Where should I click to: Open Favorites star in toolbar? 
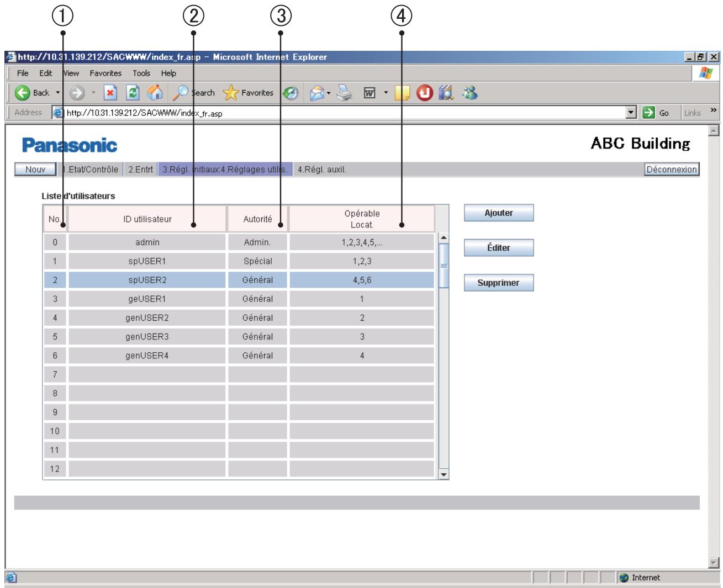click(230, 93)
